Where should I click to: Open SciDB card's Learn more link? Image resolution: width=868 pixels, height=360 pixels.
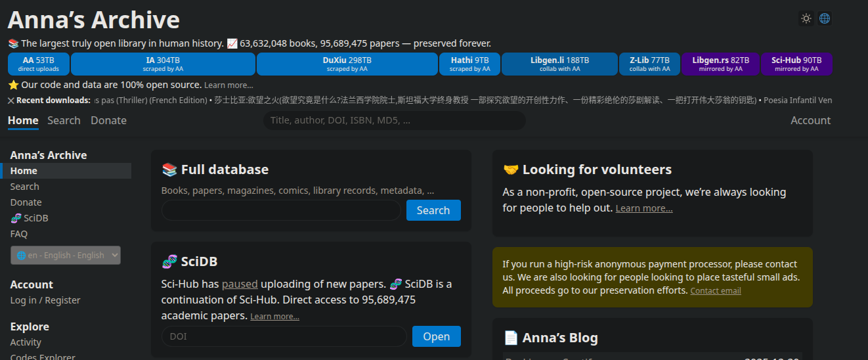[x=274, y=317]
